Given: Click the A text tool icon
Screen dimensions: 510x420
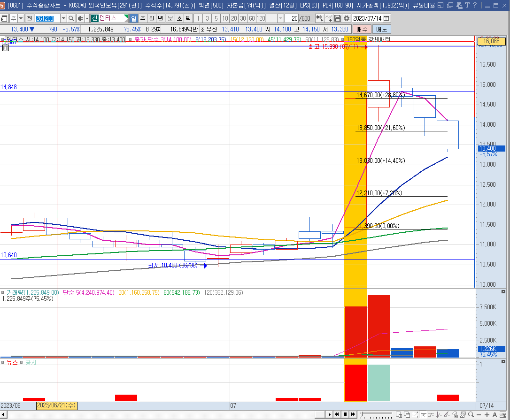Looking at the screenshot, I should point(495,414).
